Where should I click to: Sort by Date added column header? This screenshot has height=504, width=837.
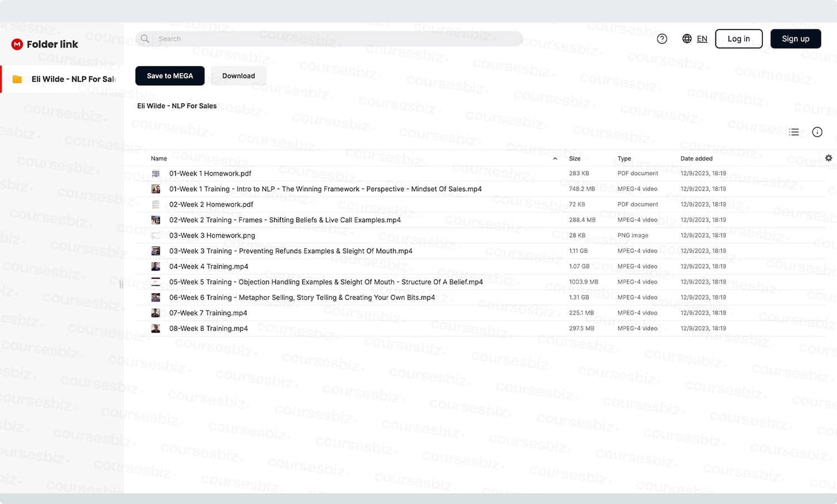coord(696,158)
